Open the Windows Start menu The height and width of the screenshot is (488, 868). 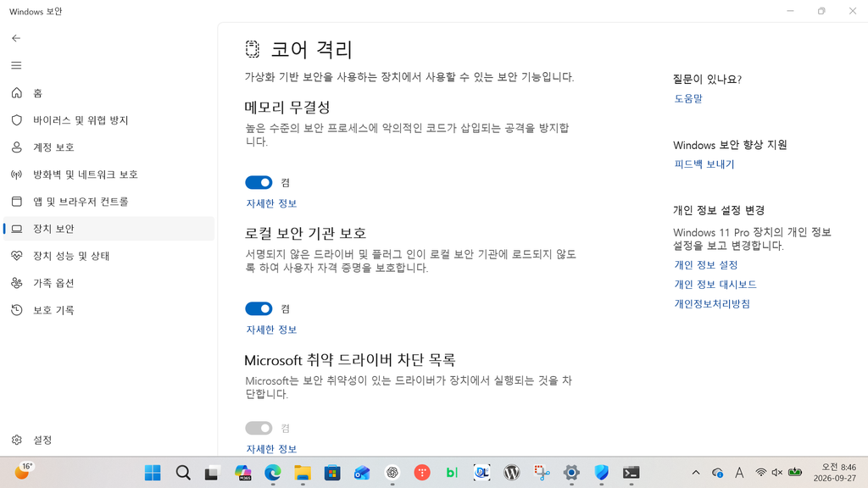coord(153,473)
